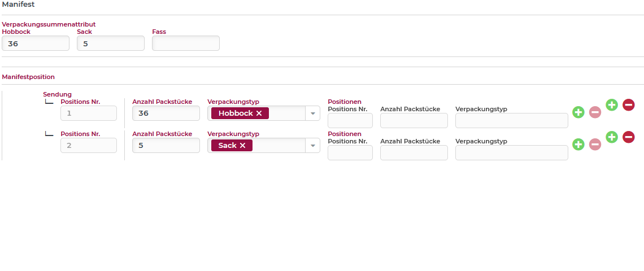Click inner green plus icon in row 1
The width and height of the screenshot is (644, 271).
pos(578,112)
